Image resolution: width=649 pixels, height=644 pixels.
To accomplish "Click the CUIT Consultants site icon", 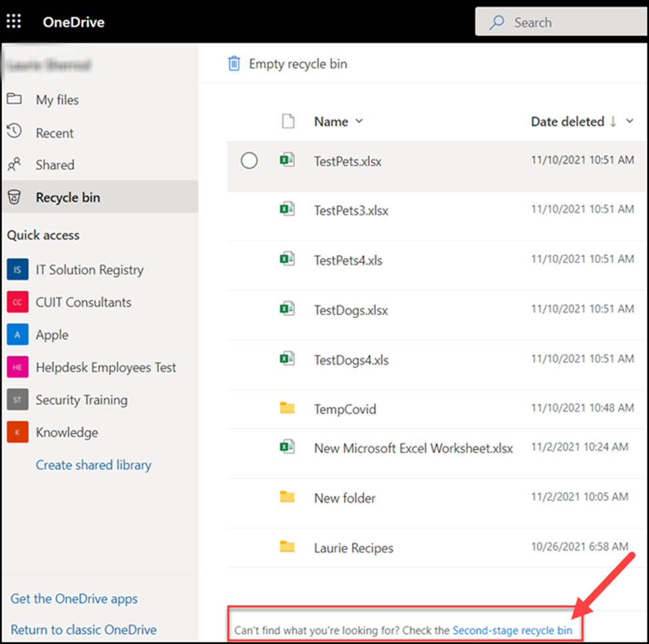I will pyautogui.click(x=17, y=302).
